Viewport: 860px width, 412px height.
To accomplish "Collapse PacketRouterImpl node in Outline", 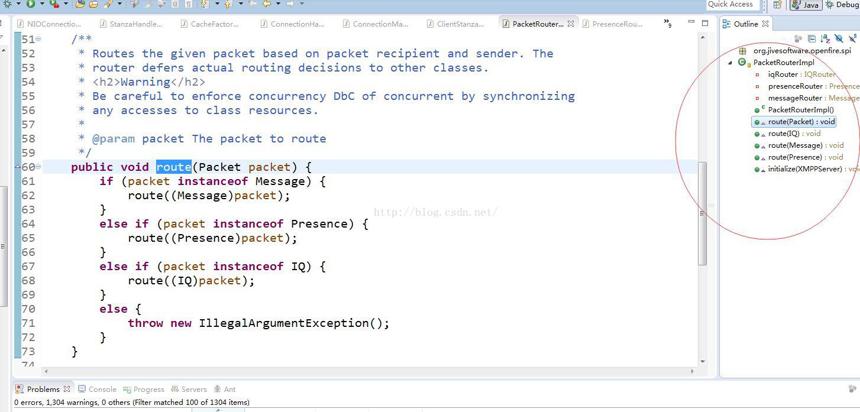I will (x=730, y=63).
